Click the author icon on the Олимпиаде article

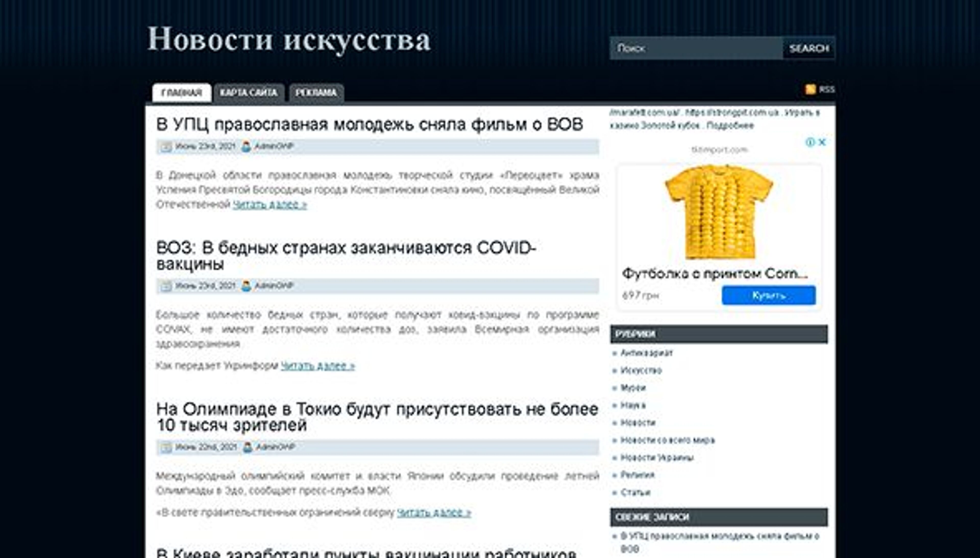[247, 447]
